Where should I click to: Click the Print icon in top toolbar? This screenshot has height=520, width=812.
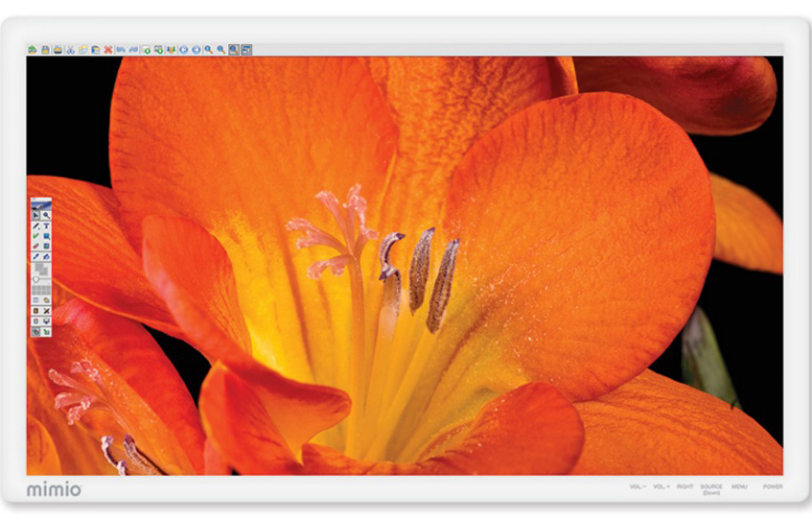click(58, 50)
